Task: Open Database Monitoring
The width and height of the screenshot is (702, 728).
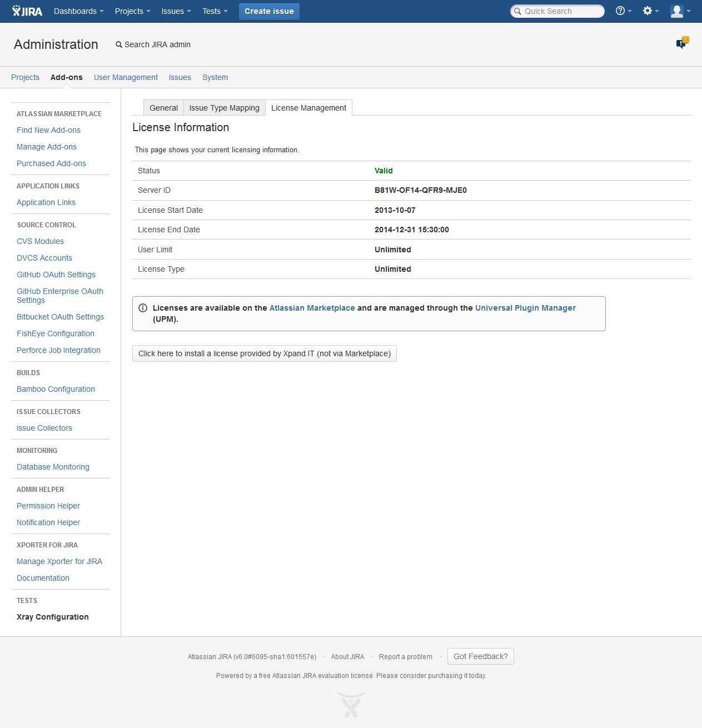Action: pos(53,467)
